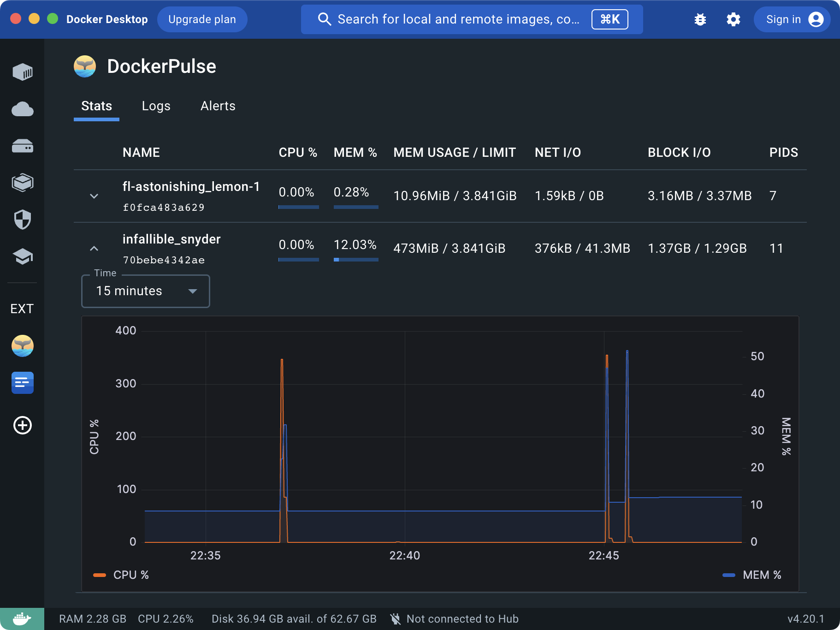The image size is (840, 630).
Task: Expand the fl-astonishing_lemon-1 row
Action: (x=94, y=196)
